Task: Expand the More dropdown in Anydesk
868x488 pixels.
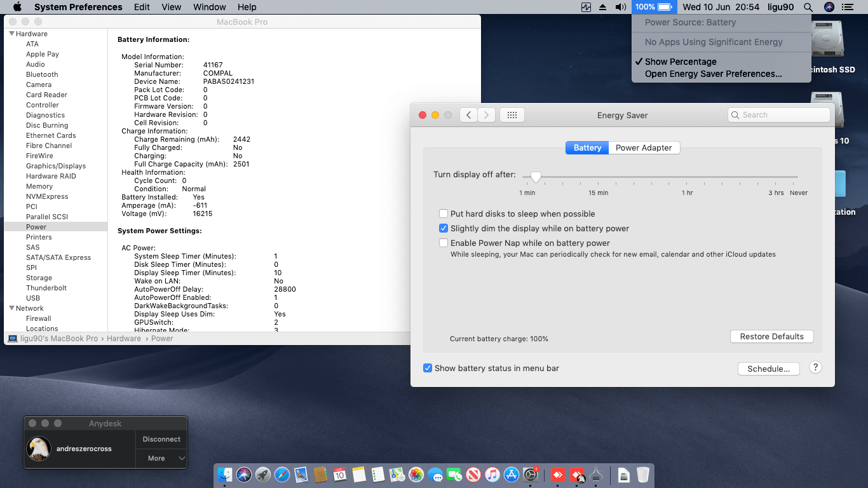Action: click(x=161, y=458)
